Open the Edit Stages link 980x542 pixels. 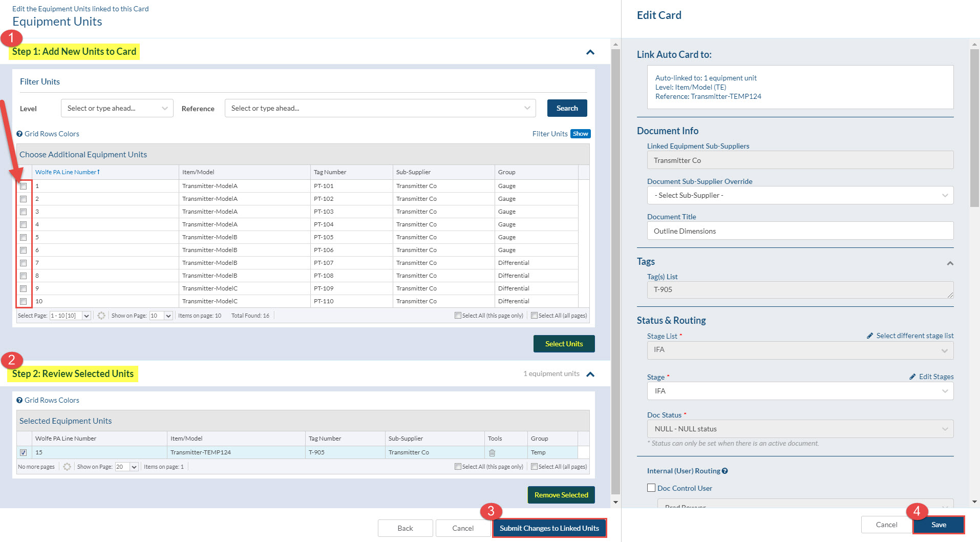tap(936, 377)
